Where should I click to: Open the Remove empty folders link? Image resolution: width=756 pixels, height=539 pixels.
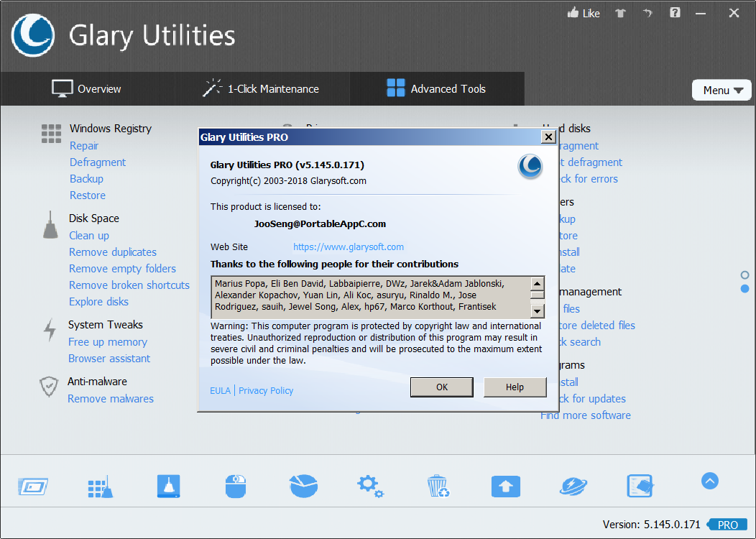pyautogui.click(x=122, y=269)
